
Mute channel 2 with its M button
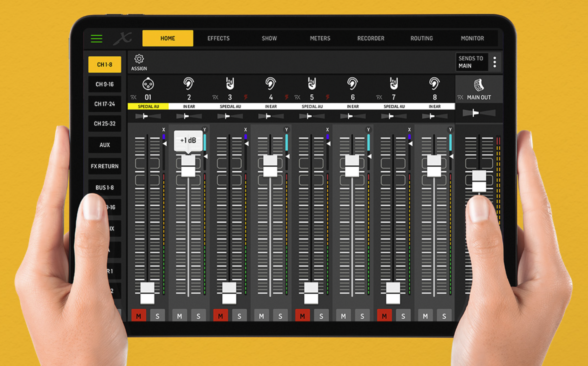179,316
